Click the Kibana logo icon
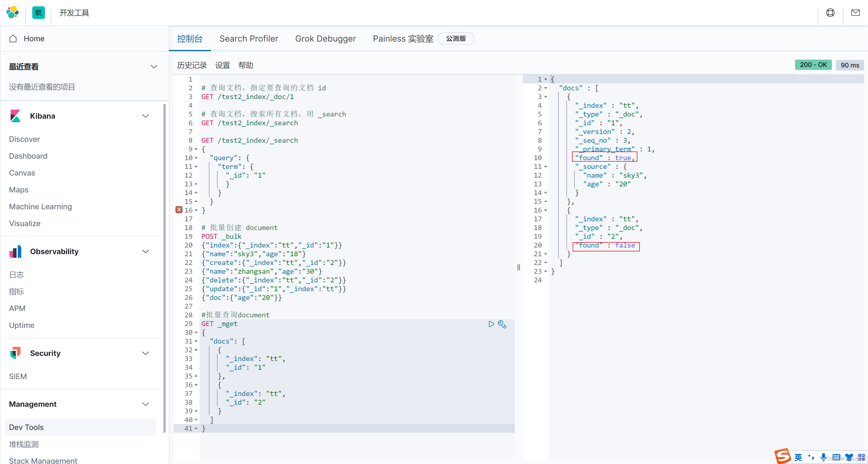 click(x=15, y=116)
